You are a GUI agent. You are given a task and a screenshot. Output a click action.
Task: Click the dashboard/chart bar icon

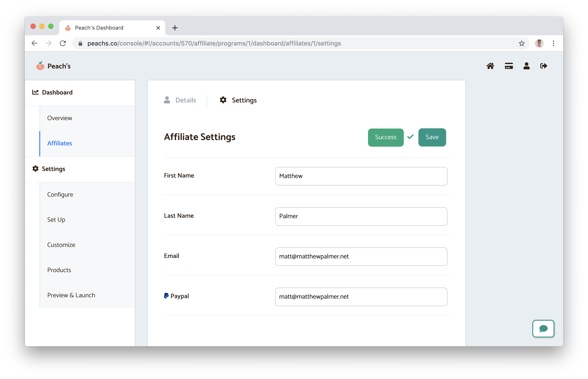(x=35, y=92)
